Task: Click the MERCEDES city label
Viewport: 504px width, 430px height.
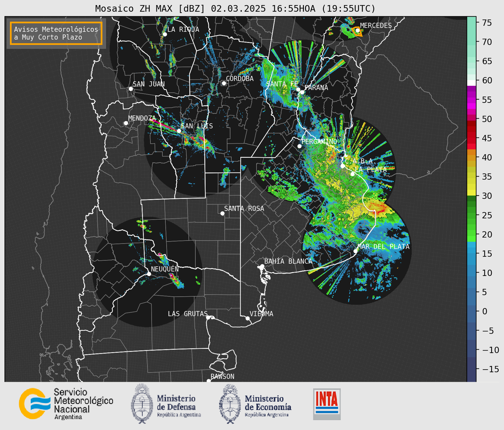Action: point(376,26)
